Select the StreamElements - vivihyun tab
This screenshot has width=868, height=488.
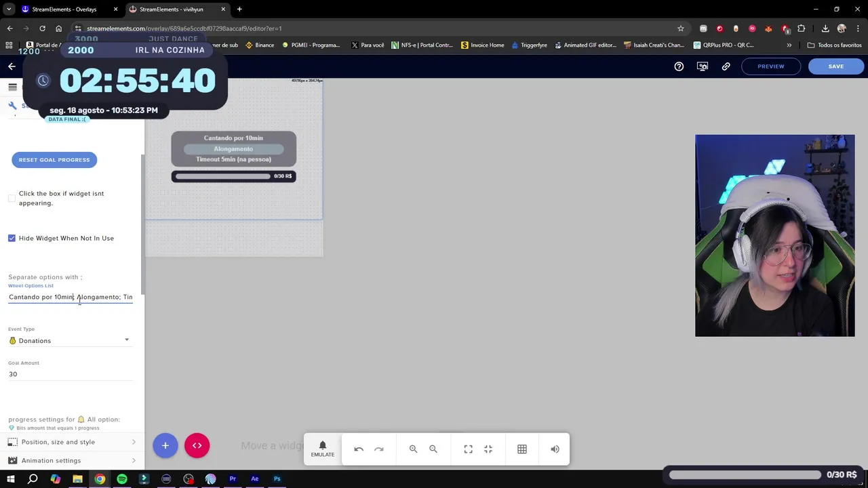[177, 9]
